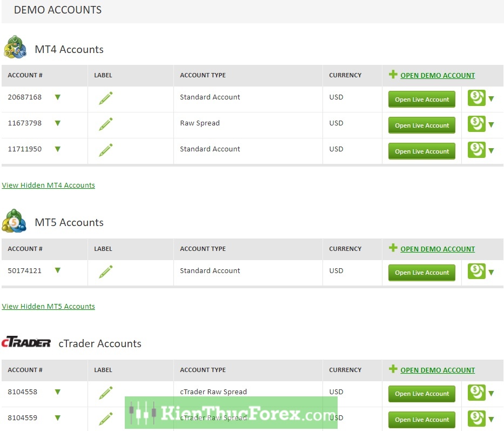Click cTrader LABEL column header

(103, 370)
